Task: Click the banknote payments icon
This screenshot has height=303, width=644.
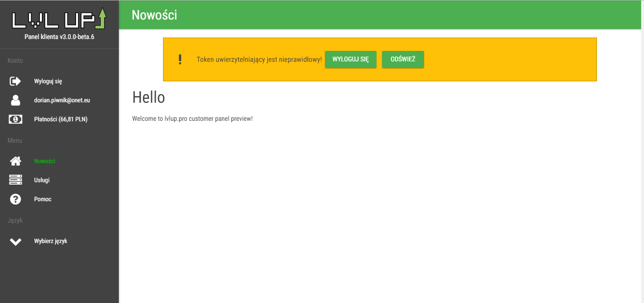Action: (16, 119)
